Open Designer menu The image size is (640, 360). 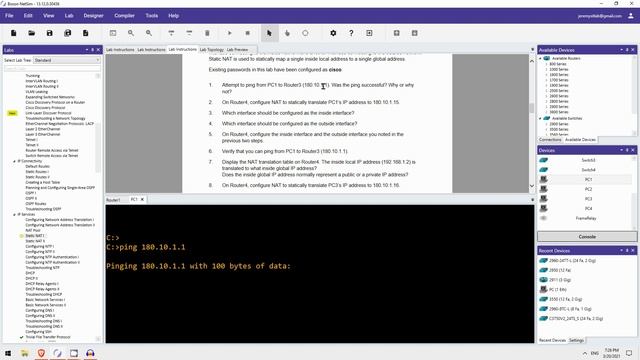(x=93, y=16)
